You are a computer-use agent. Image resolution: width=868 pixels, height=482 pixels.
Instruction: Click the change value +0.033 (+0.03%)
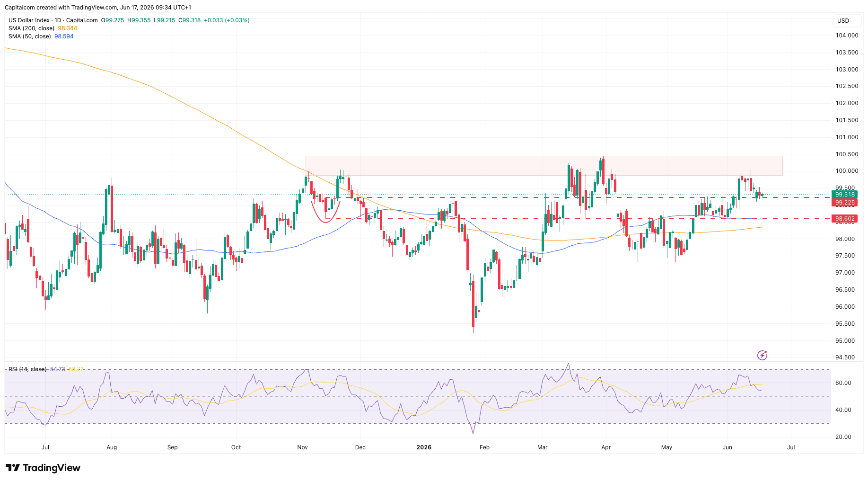(227, 20)
